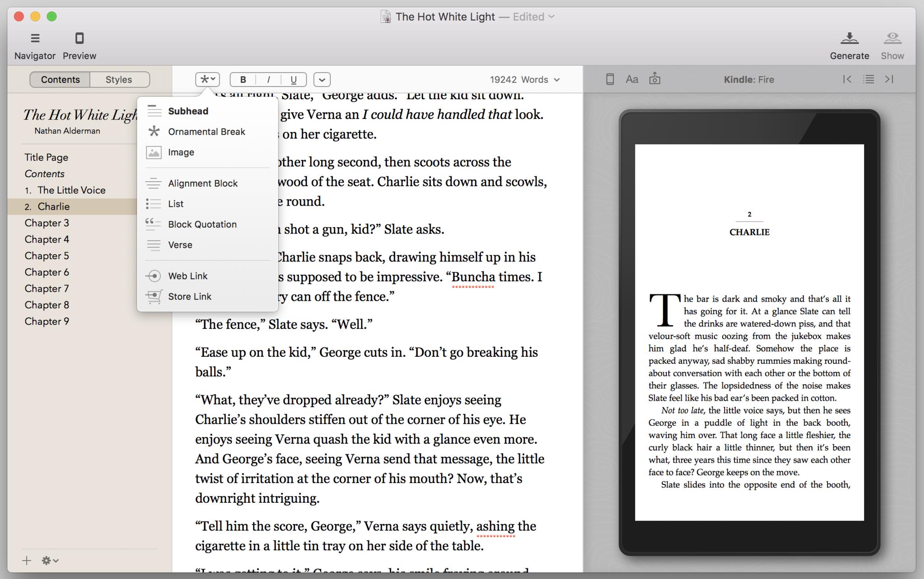
Task: Choose Web Link menu item
Action: click(208, 276)
